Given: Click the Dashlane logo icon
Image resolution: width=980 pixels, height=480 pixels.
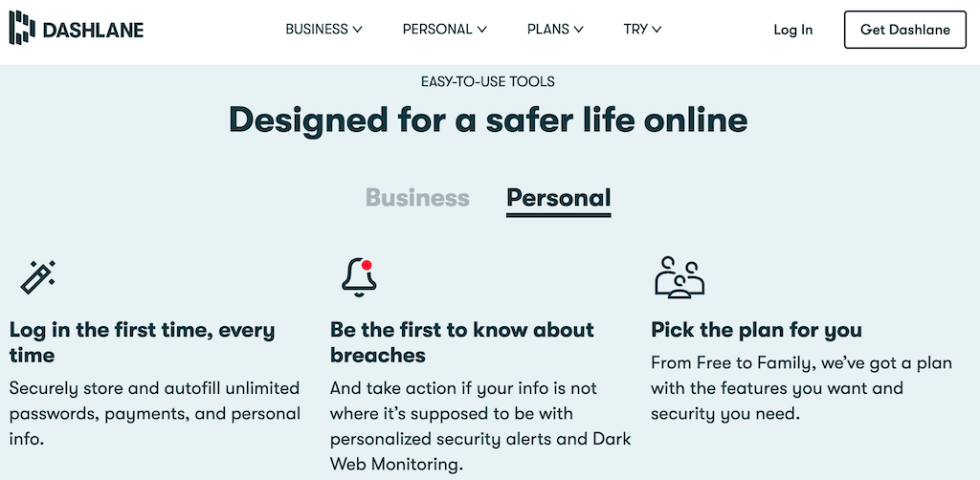Looking at the screenshot, I should 23,28.
